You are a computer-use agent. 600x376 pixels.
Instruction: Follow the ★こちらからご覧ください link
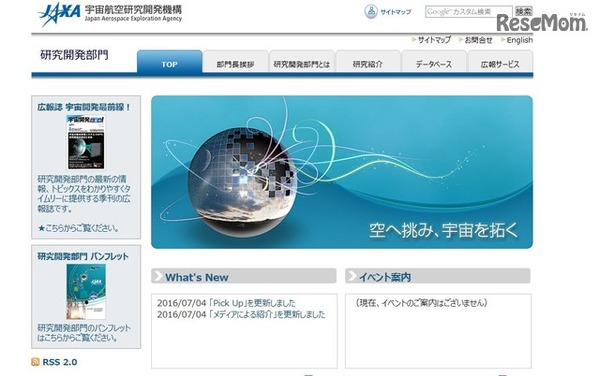click(x=78, y=228)
